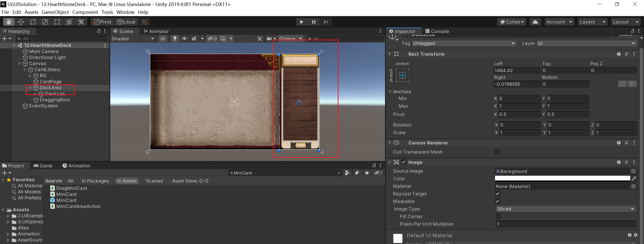Open the GameObject menu
The width and height of the screenshot is (644, 244).
point(55,12)
